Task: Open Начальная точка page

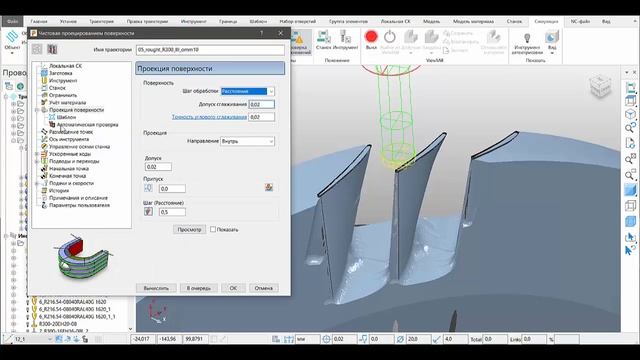Action: coord(69,169)
